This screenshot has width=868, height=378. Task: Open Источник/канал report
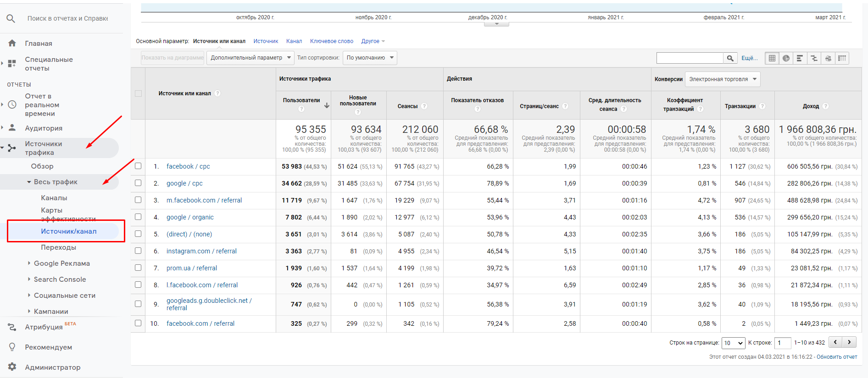pyautogui.click(x=69, y=231)
